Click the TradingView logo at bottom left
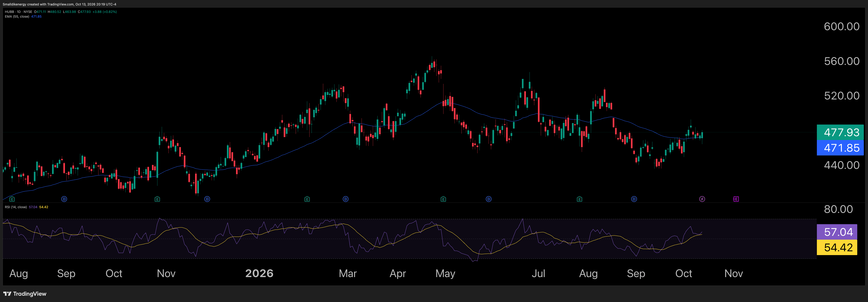The image size is (868, 302). tap(25, 294)
